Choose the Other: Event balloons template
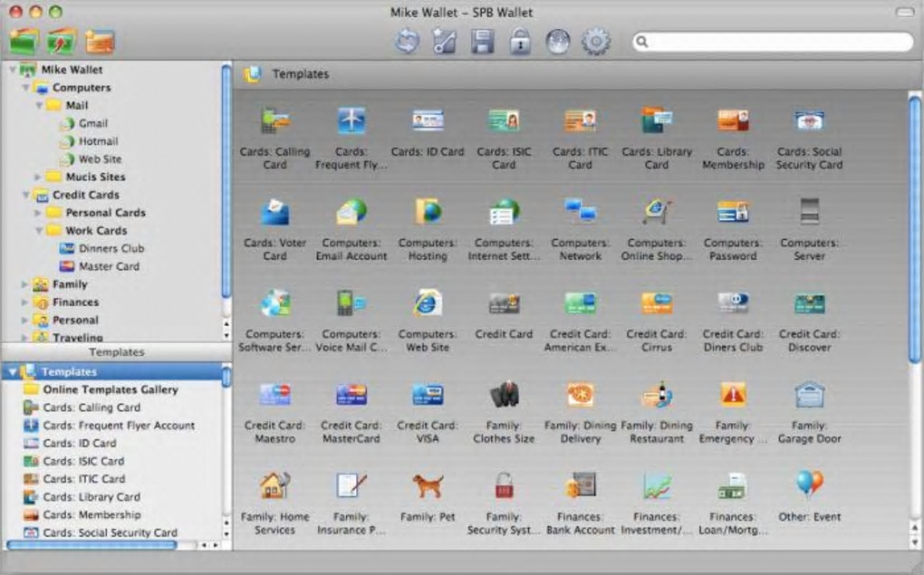This screenshot has width=924, height=575. [809, 485]
